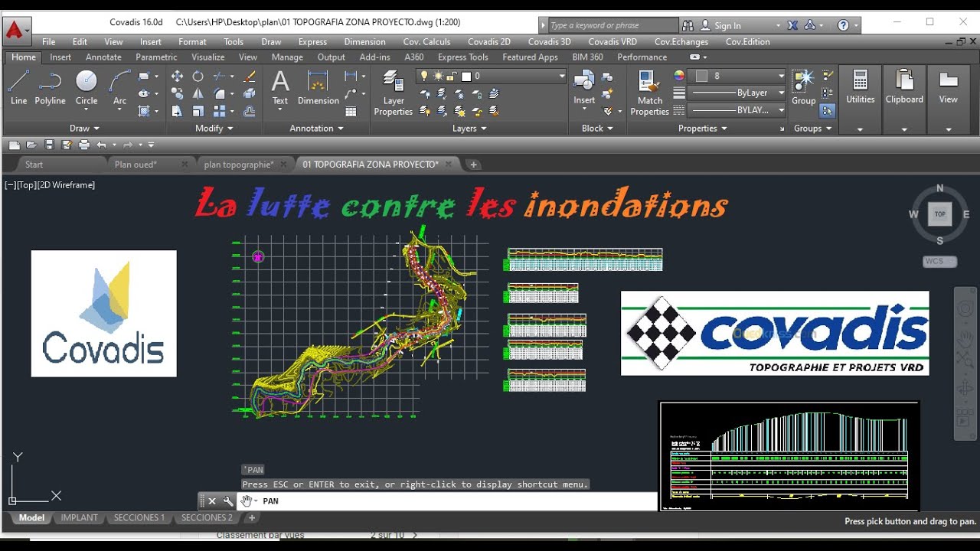Switch to the Parametric ribbon tab
The height and width of the screenshot is (551, 980).
(156, 57)
